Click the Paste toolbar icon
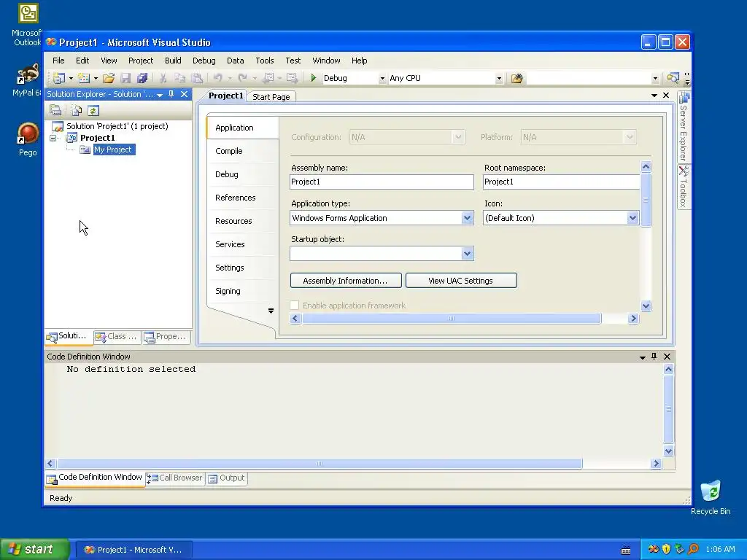Image resolution: width=747 pixels, height=560 pixels. [x=197, y=78]
